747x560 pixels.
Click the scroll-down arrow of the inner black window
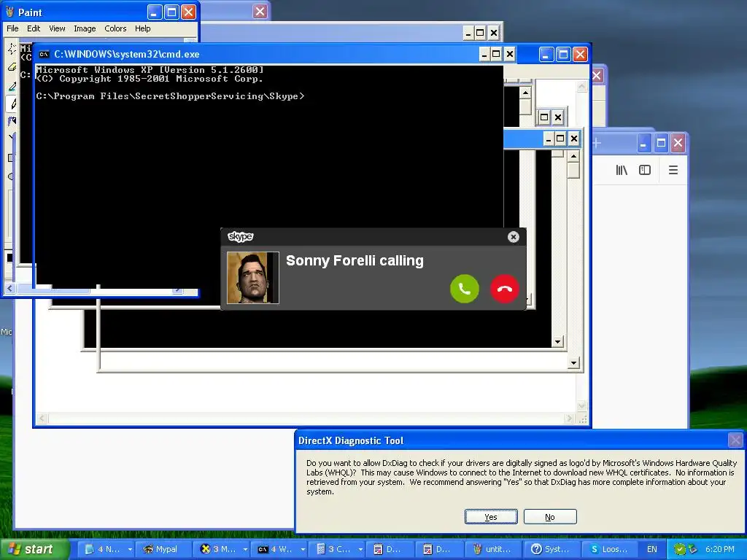[x=557, y=341]
